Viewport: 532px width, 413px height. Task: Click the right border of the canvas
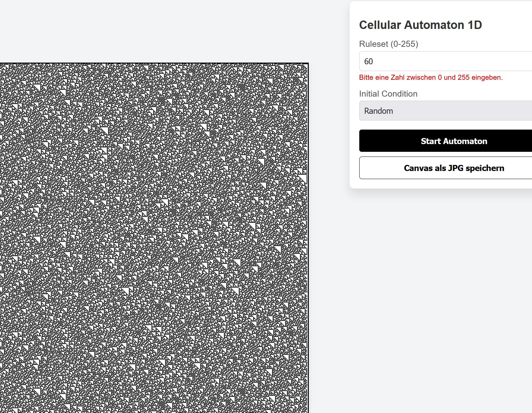(x=308, y=236)
